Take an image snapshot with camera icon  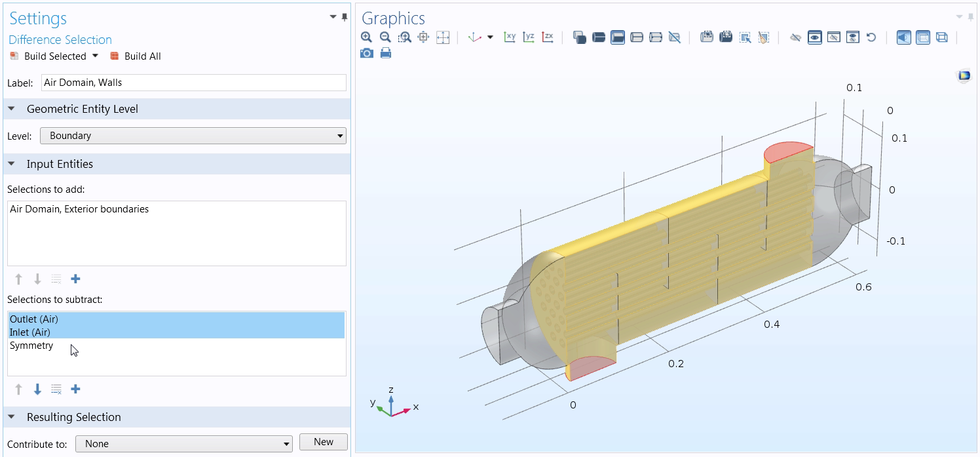pyautogui.click(x=367, y=53)
